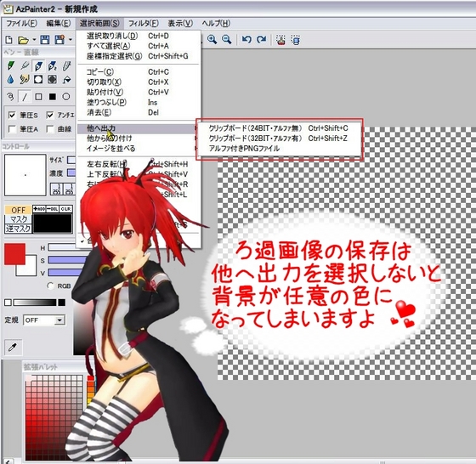Switch mask mode to 逆マスク
The height and width of the screenshot is (464, 476).
click(x=18, y=229)
